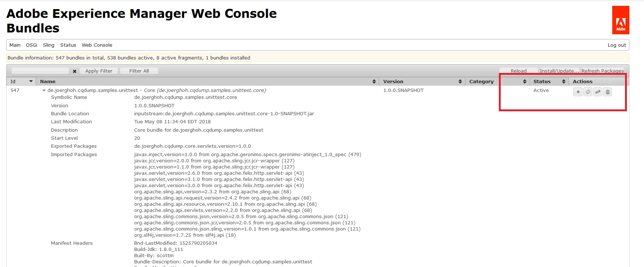The width and height of the screenshot is (644, 267).
Task: Click the Name column header
Action: pos(48,81)
